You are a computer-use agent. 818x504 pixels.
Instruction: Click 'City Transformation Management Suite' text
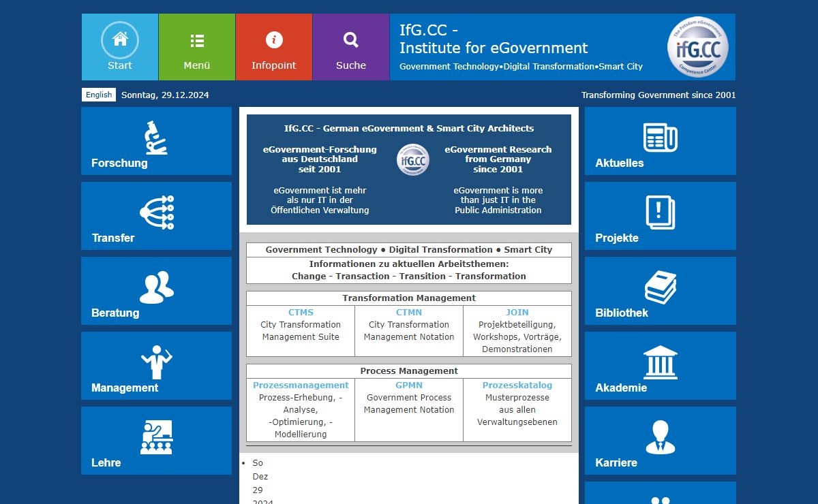click(x=301, y=331)
